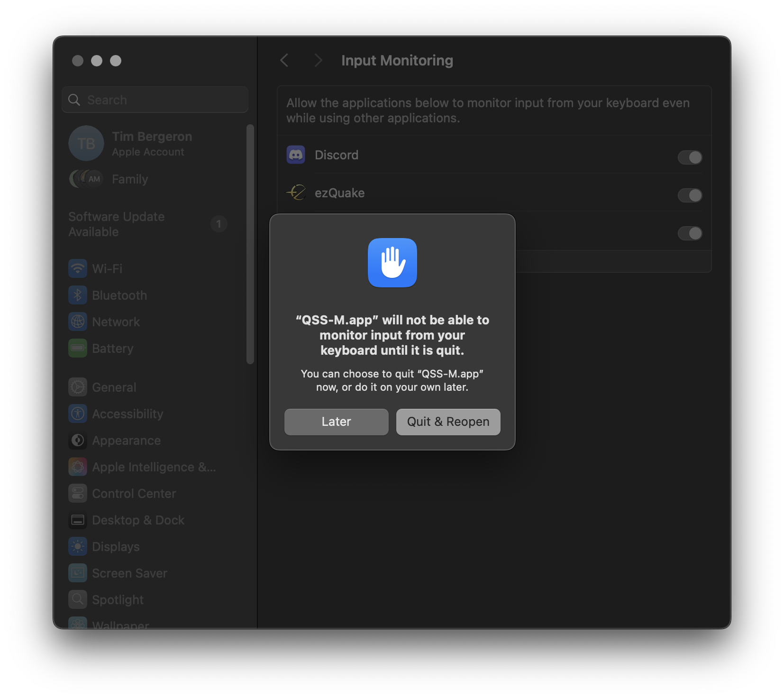
Task: Click the General gear icon
Action: pyautogui.click(x=78, y=387)
